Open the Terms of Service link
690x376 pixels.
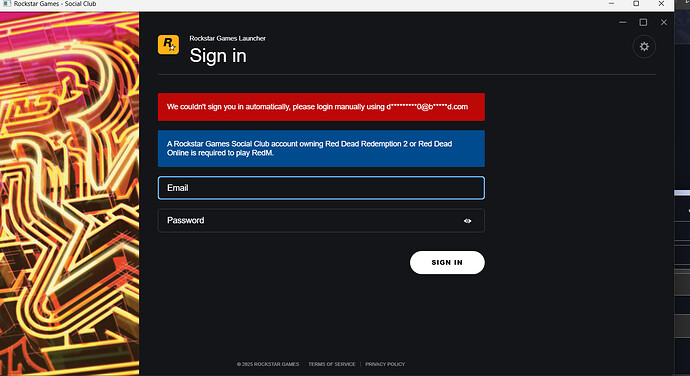tap(332, 364)
